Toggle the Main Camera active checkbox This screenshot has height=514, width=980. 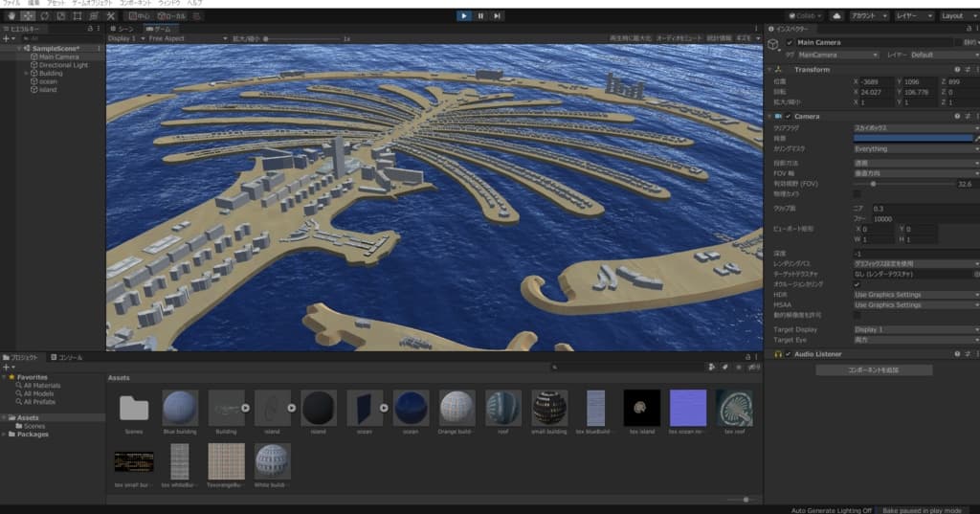pos(789,43)
